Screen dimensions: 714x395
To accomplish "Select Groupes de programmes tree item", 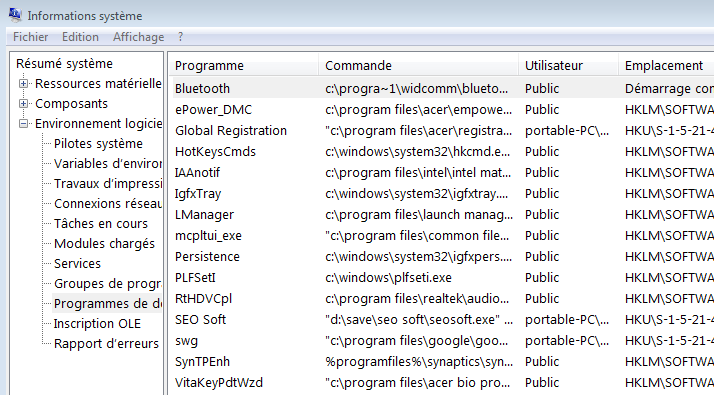I will click(x=108, y=284).
